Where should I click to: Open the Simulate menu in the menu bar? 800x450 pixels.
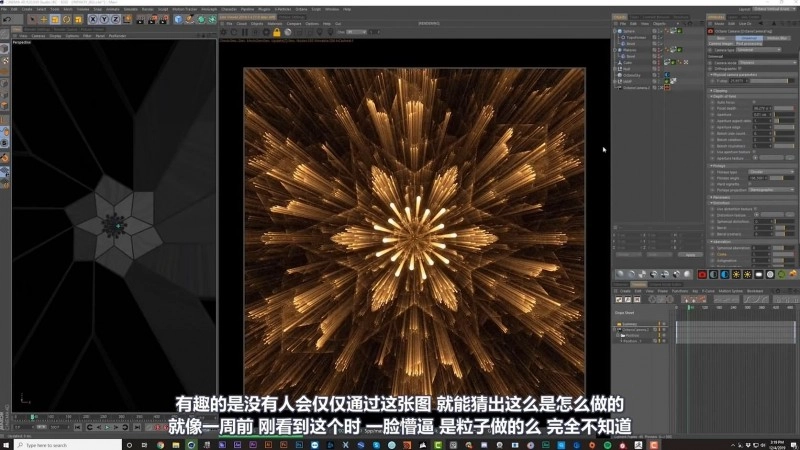[128, 8]
